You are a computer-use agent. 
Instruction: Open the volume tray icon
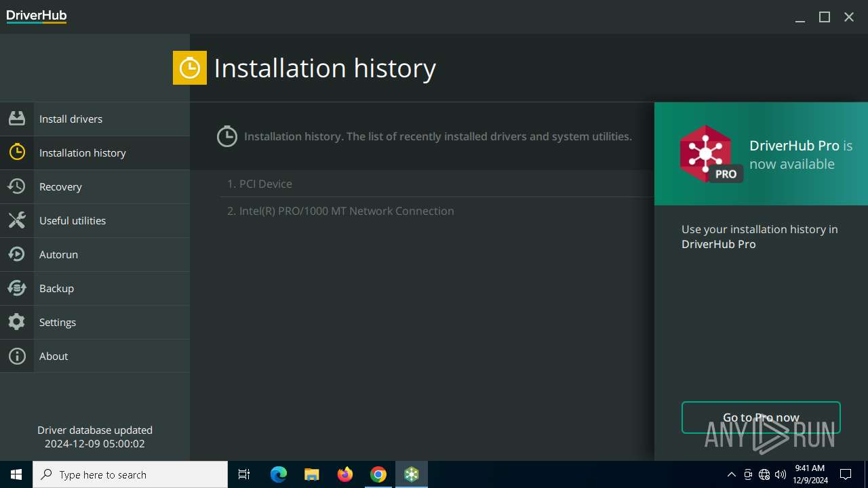(x=781, y=474)
